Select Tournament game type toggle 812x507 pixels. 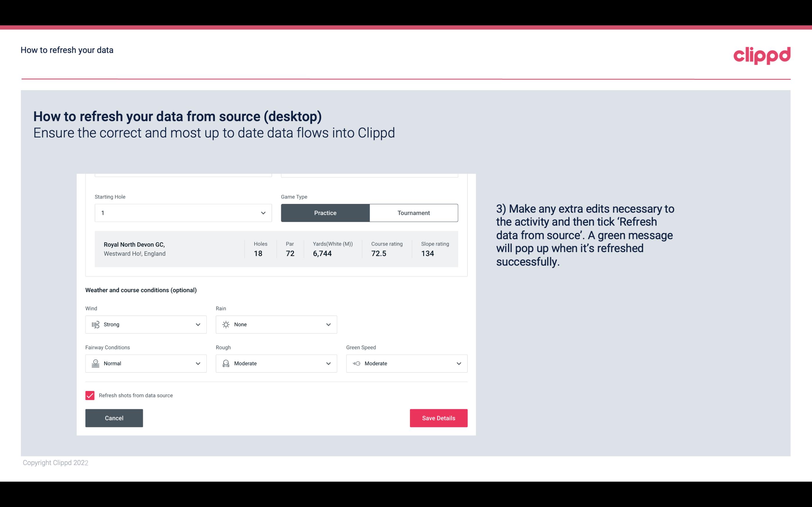point(413,213)
